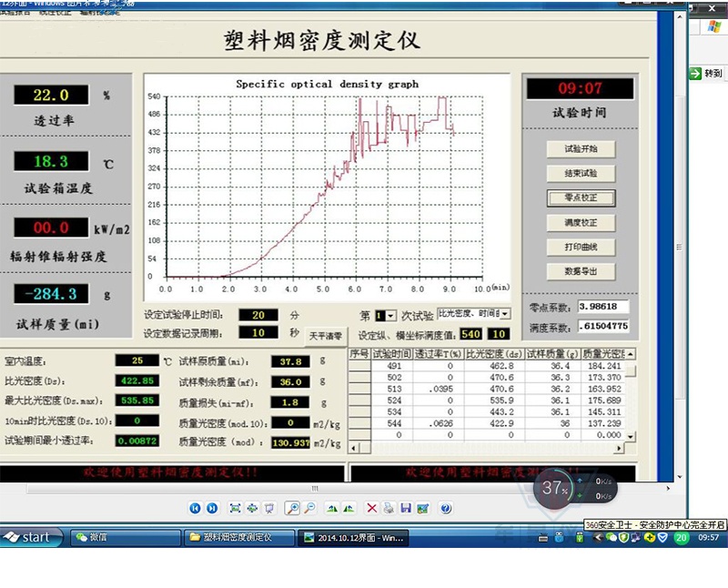Click the 比光密度(ds) column header
728x588 pixels.
click(494, 354)
